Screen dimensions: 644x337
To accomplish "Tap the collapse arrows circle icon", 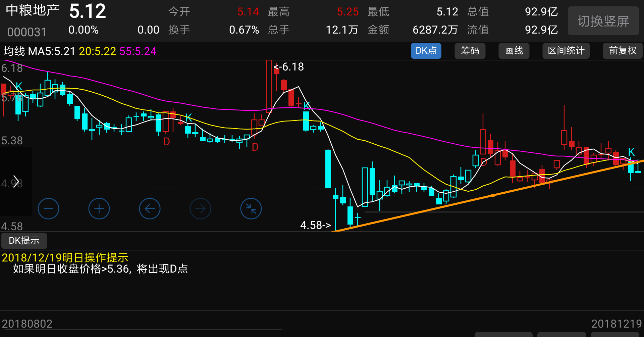I will click(x=251, y=209).
